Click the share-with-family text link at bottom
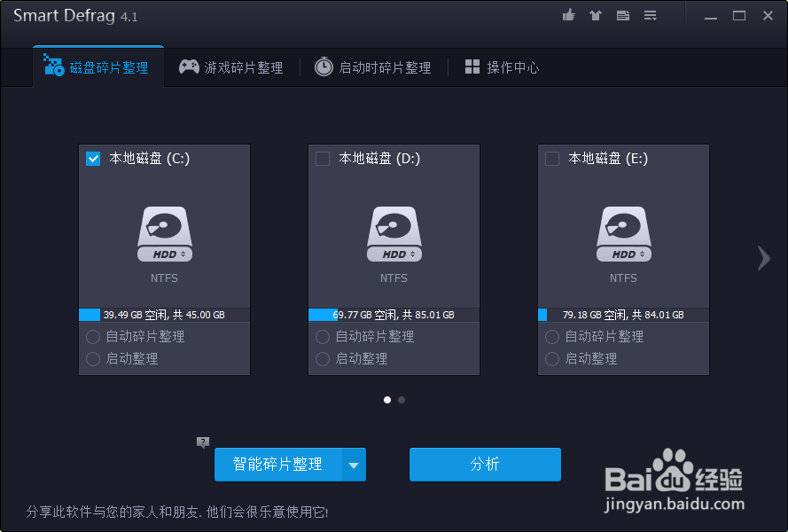Image resolution: width=788 pixels, height=532 pixels. coord(177,512)
